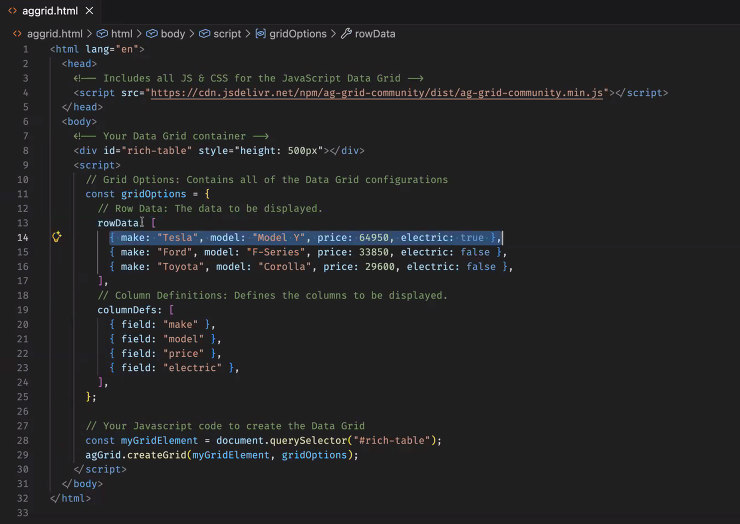Click the script cube icon in the breadcrumb

pyautogui.click(x=204, y=33)
